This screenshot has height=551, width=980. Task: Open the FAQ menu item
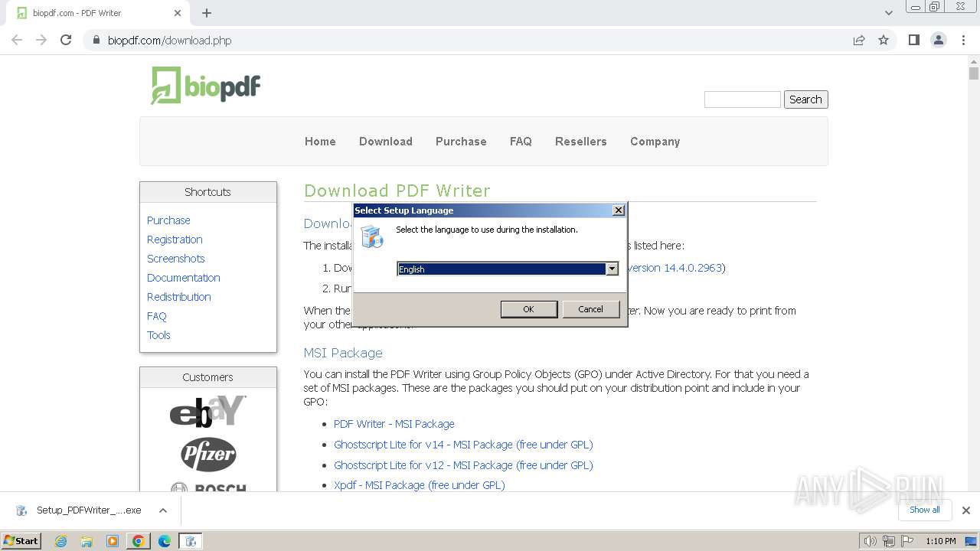pyautogui.click(x=521, y=142)
